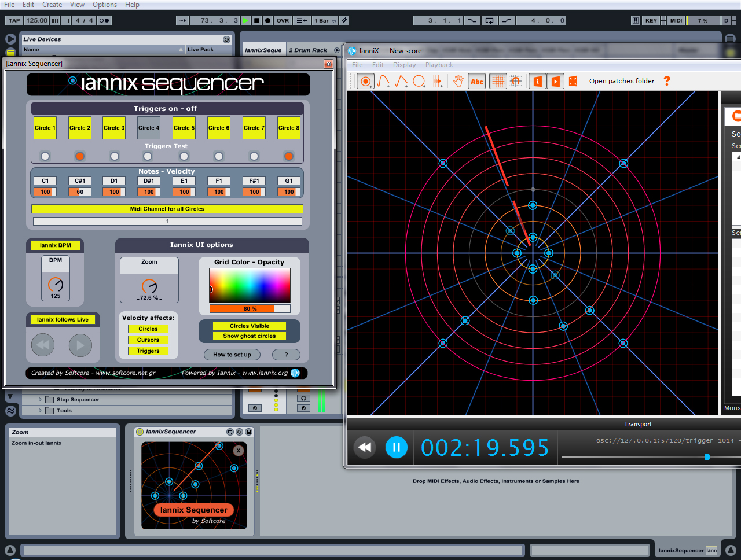Open the Playback menu in IanniX

tap(439, 65)
